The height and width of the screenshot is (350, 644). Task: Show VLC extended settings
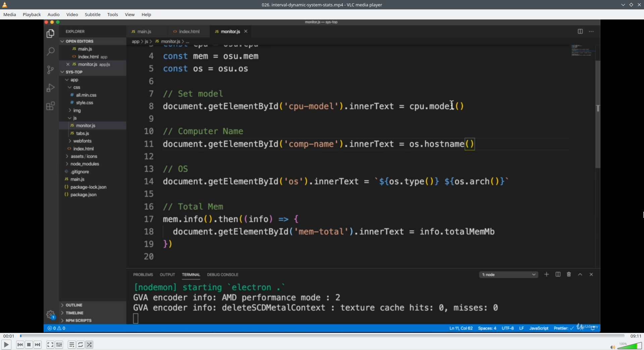coord(59,345)
